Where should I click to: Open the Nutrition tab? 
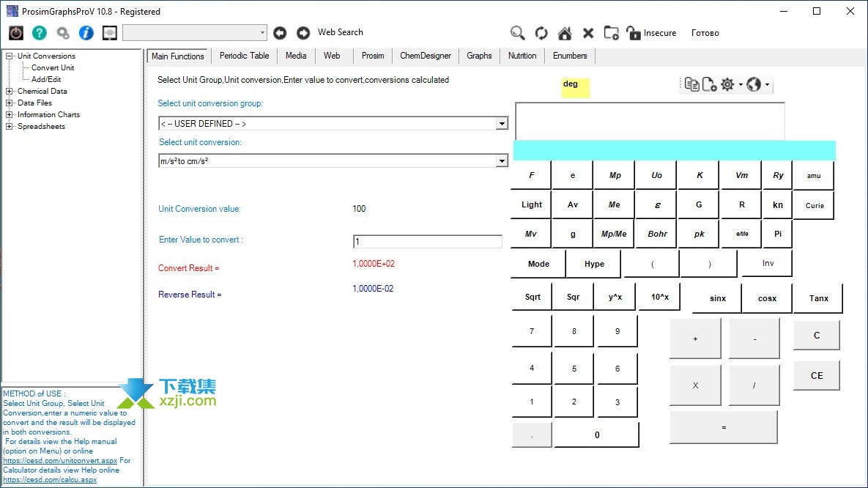(522, 56)
